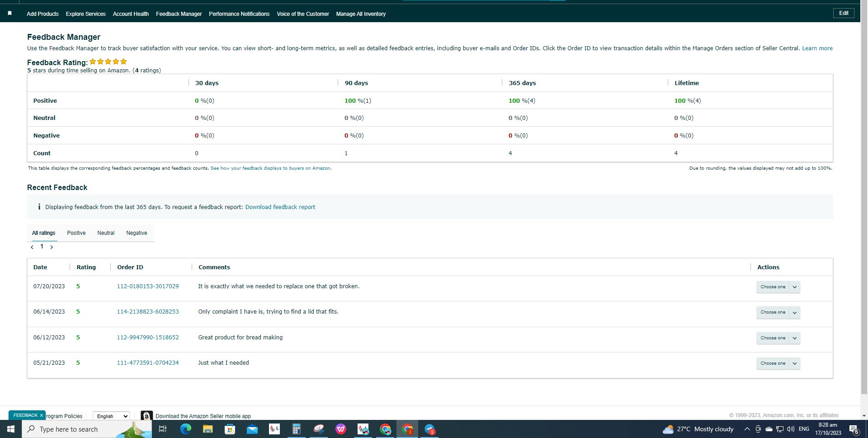
Task: Click the Meet Now tray icon
Action: pyautogui.click(x=758, y=429)
